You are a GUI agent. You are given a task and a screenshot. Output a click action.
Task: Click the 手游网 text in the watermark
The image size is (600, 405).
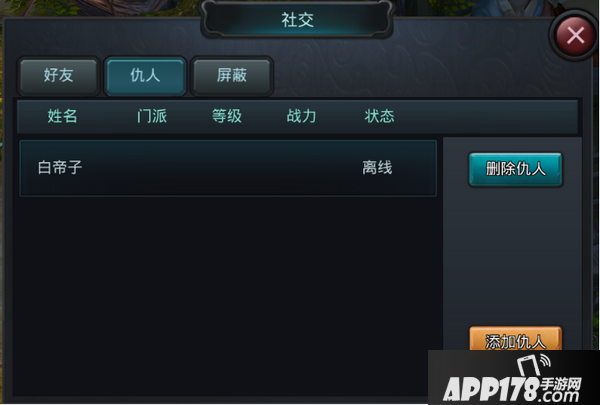click(x=561, y=384)
